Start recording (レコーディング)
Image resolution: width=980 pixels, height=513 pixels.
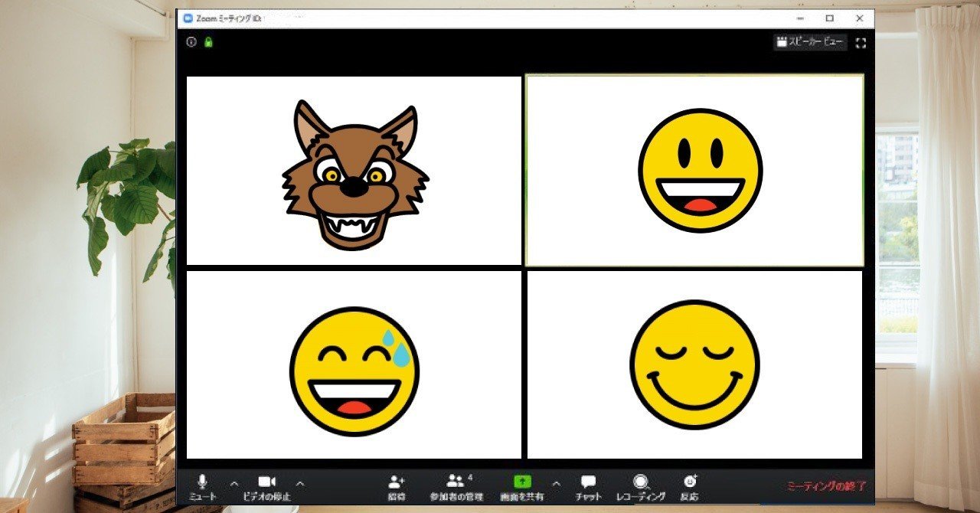click(x=641, y=487)
